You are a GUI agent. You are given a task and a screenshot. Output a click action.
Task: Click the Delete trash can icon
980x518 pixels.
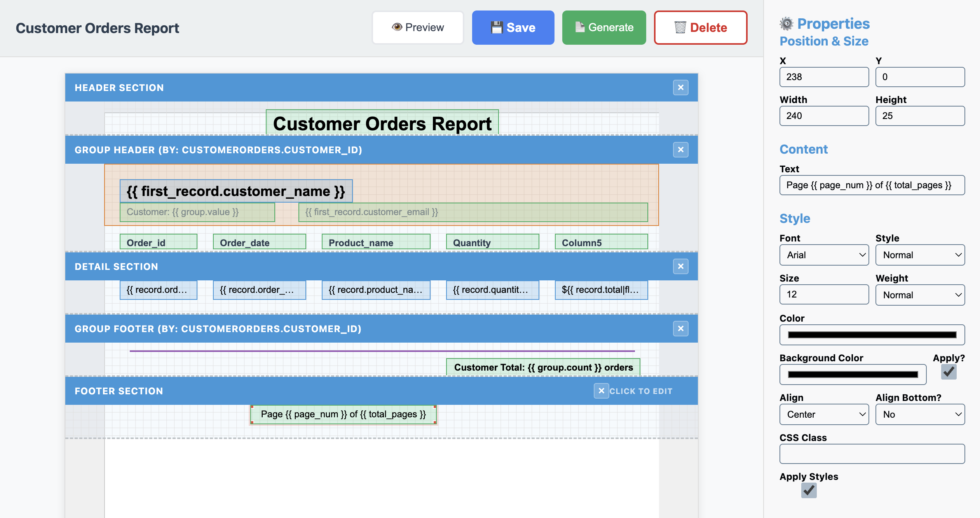click(x=680, y=28)
